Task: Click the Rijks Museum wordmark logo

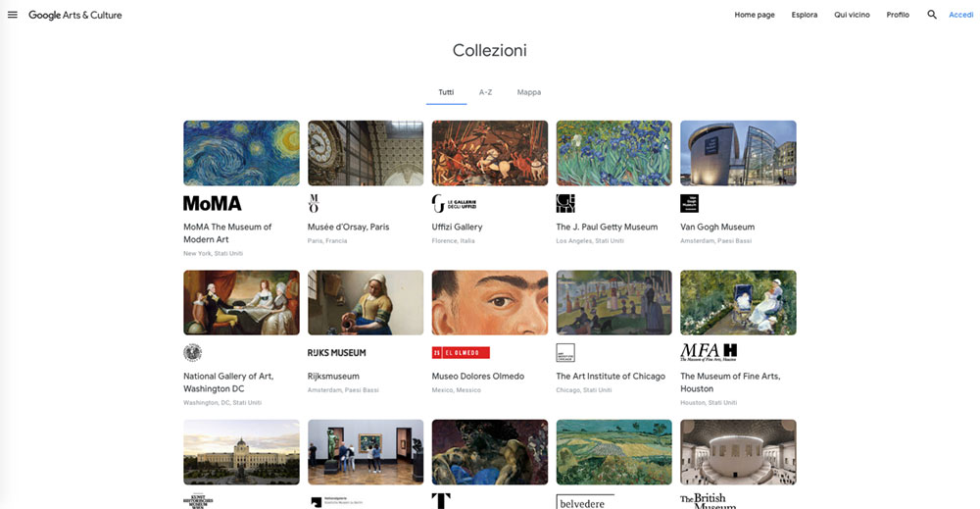Action: [x=336, y=353]
